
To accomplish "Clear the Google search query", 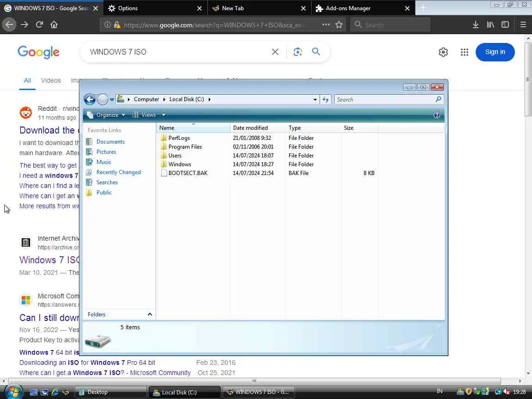I will [x=275, y=52].
